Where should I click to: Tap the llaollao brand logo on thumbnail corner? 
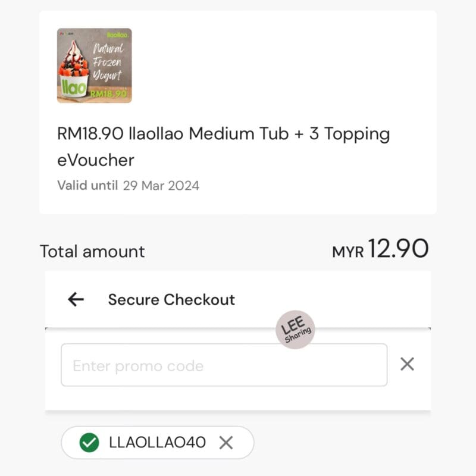(x=118, y=35)
